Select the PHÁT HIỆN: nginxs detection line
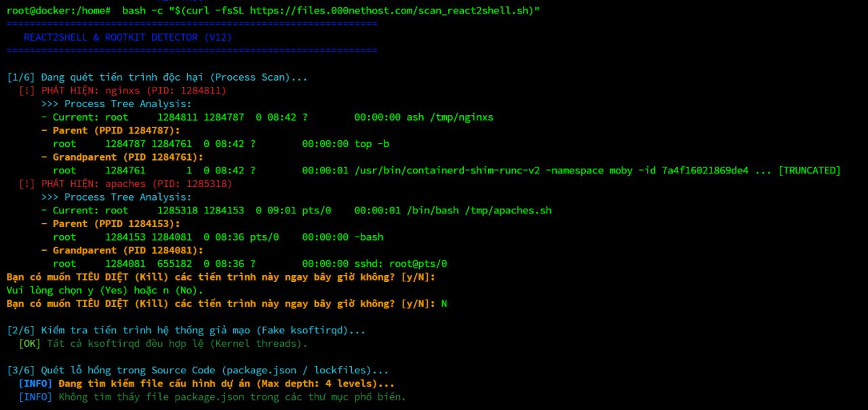The width and height of the screenshot is (868, 410). 122,90
